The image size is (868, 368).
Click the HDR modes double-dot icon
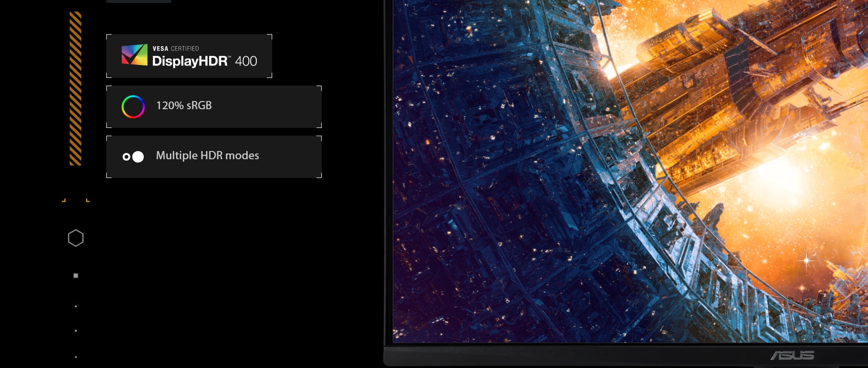click(x=133, y=157)
